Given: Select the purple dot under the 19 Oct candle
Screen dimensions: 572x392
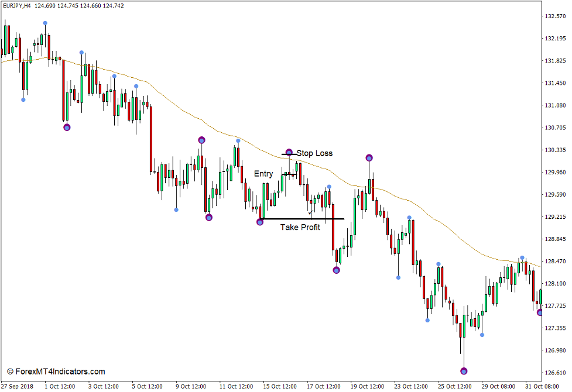Looking at the screenshot, I should [335, 271].
